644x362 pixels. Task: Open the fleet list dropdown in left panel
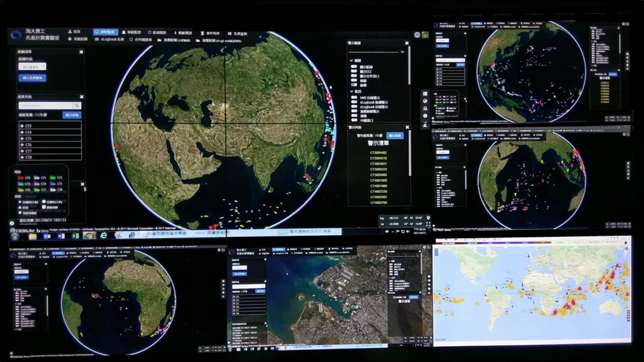click(x=32, y=67)
